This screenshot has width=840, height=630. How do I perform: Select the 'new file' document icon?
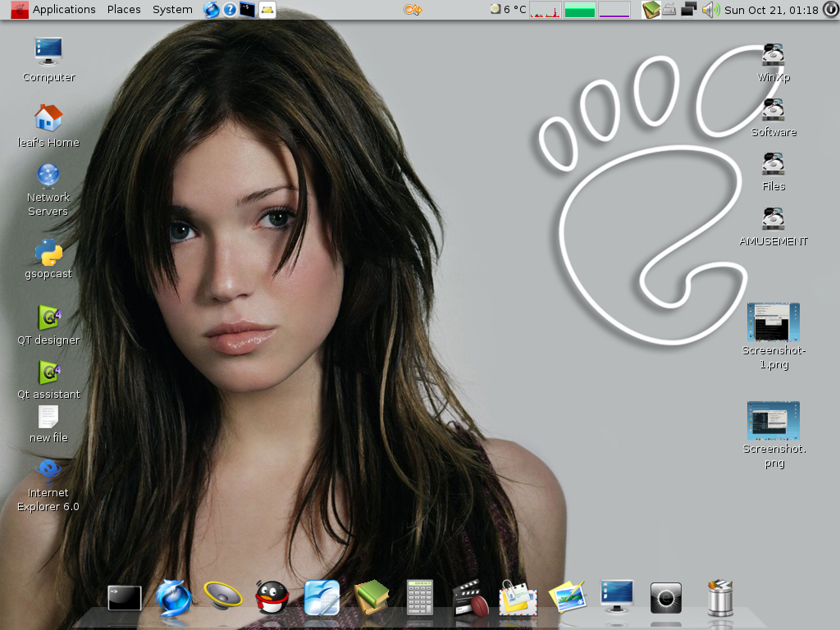[48, 416]
